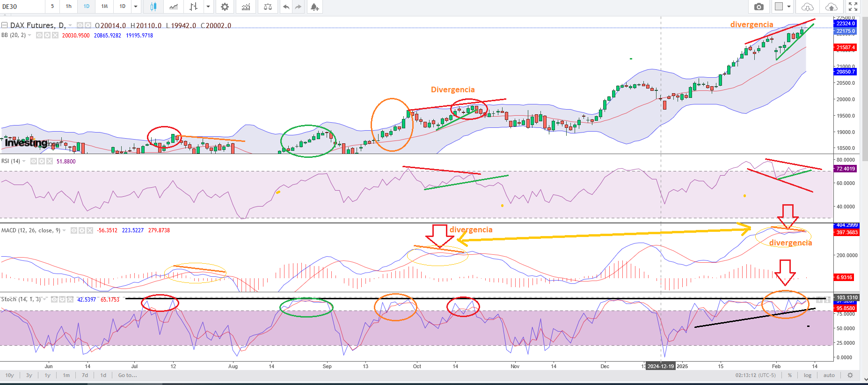Open chart properties gear in top toolbar
Viewport: 868px width, 385px height.
click(x=225, y=7)
